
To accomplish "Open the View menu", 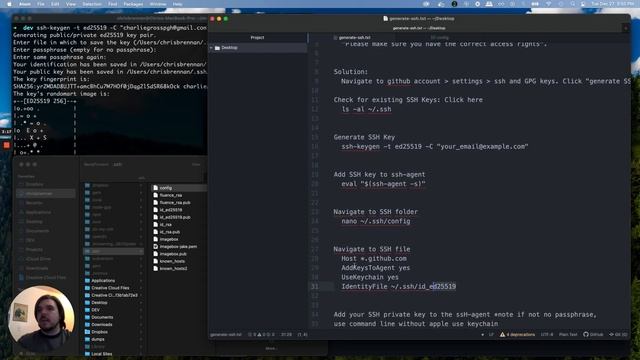I will (x=71, y=4).
